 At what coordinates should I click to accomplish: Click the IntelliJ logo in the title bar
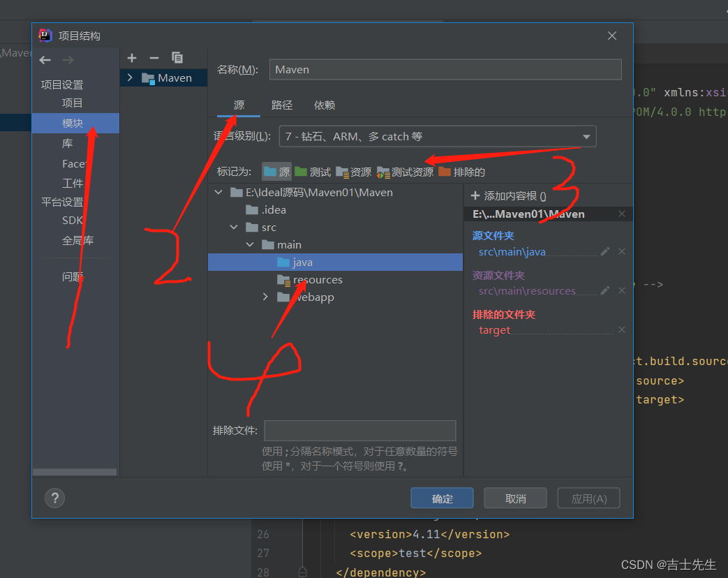[45, 36]
